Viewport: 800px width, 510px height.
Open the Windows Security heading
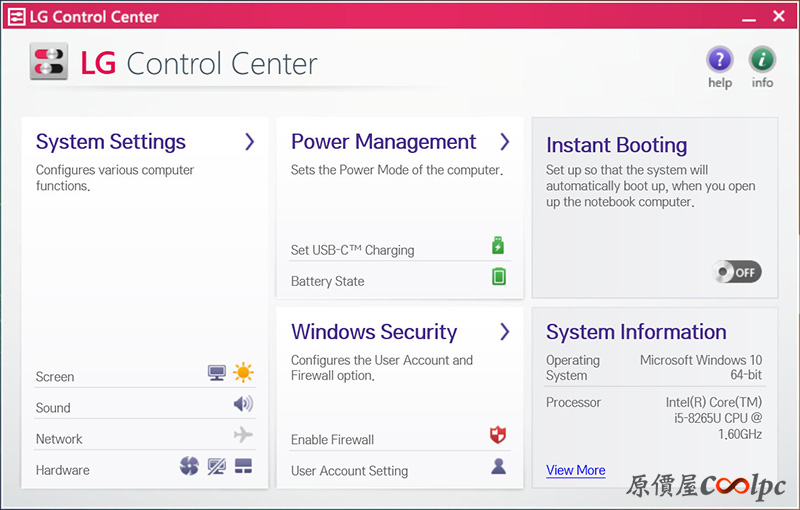point(374,332)
